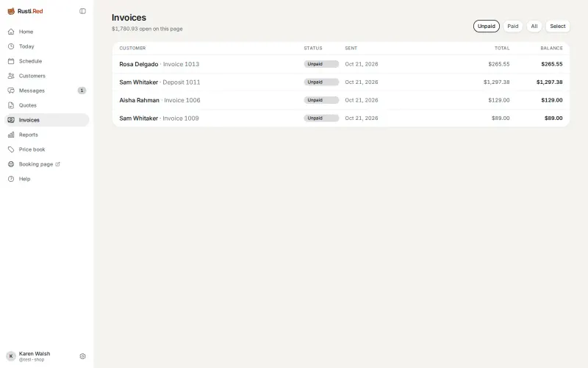Open Sam Whitaker Invoice 1009
The width and height of the screenshot is (588, 368).
click(x=341, y=118)
